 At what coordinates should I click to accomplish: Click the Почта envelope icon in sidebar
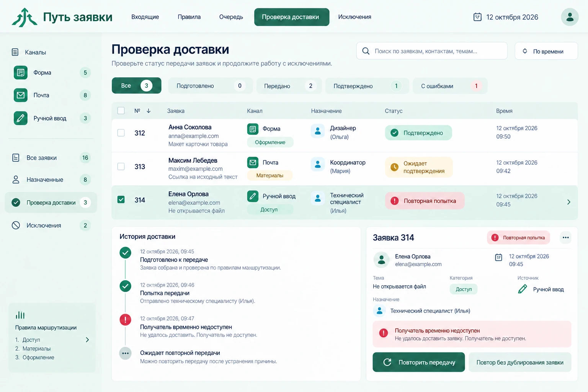(x=21, y=95)
